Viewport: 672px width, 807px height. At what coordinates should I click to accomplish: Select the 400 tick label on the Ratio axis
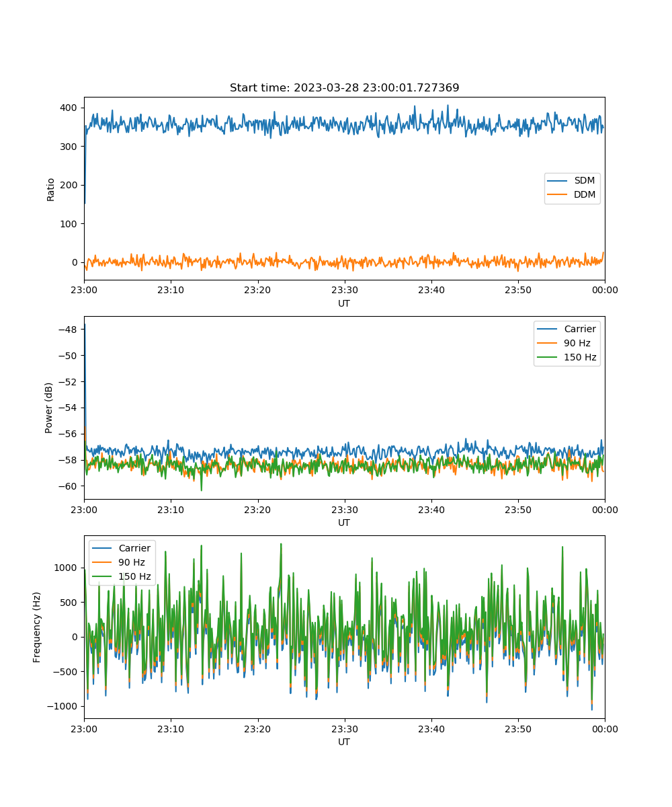[70, 108]
